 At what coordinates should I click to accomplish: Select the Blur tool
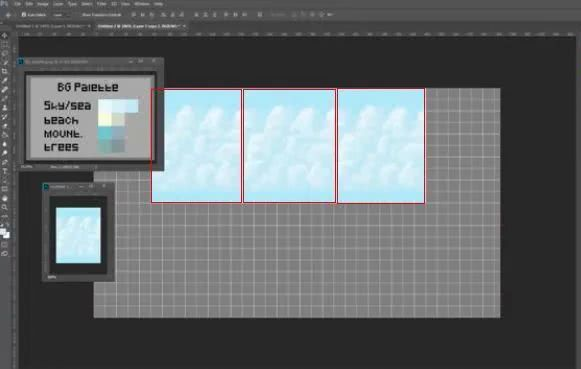(x=5, y=144)
